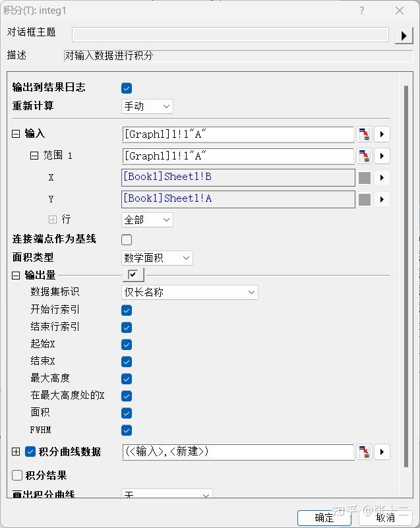Viewport: 420px width, 528px height.
Task: Click the 对话框主题 input field
Action: tap(230, 35)
